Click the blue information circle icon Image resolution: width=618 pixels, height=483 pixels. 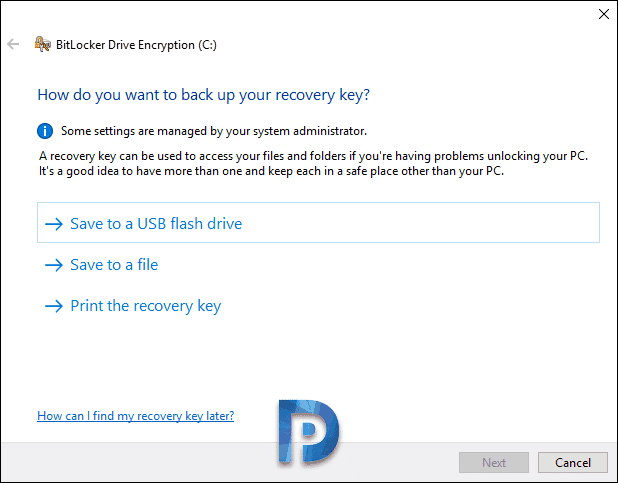click(45, 131)
